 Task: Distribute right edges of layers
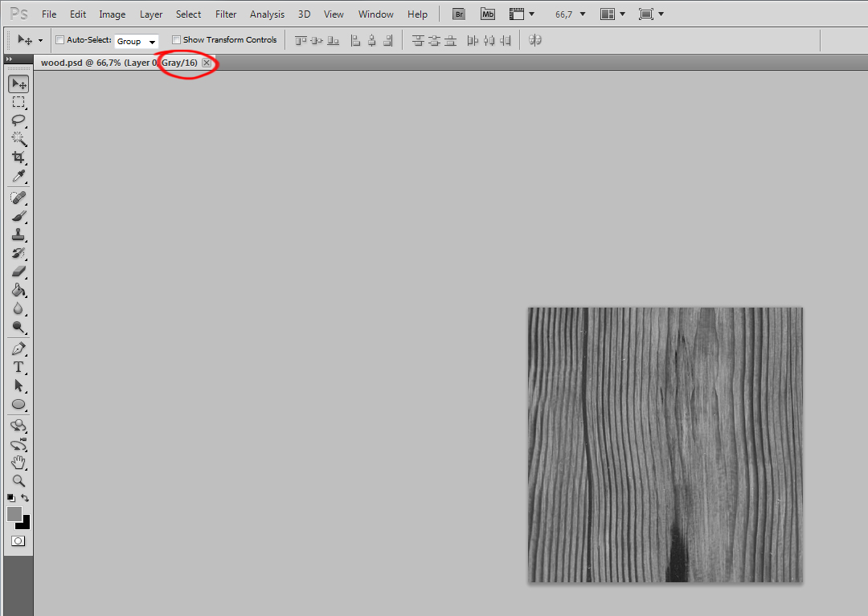point(505,40)
